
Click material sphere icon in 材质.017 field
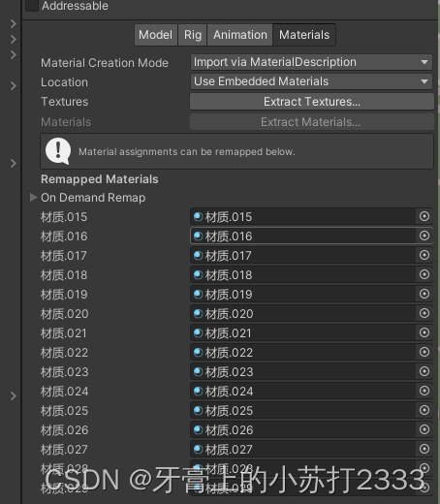198,255
